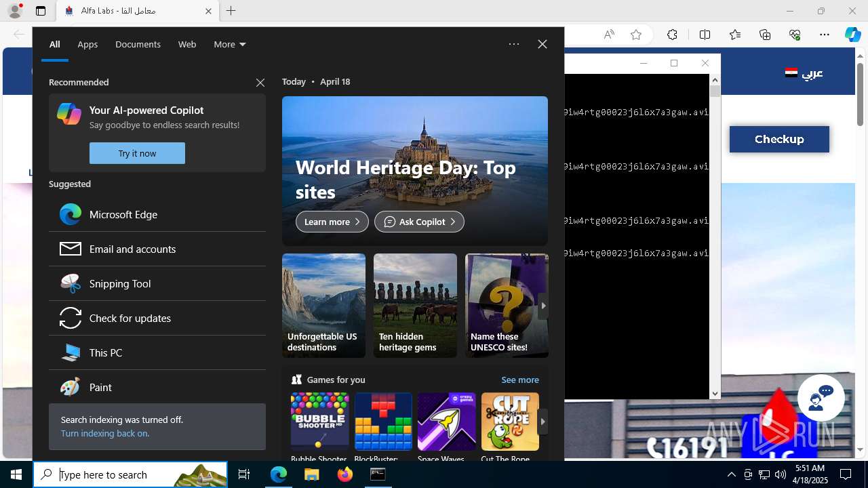The height and width of the screenshot is (488, 868).
Task: Switch website language to Arabic
Action: point(804,73)
